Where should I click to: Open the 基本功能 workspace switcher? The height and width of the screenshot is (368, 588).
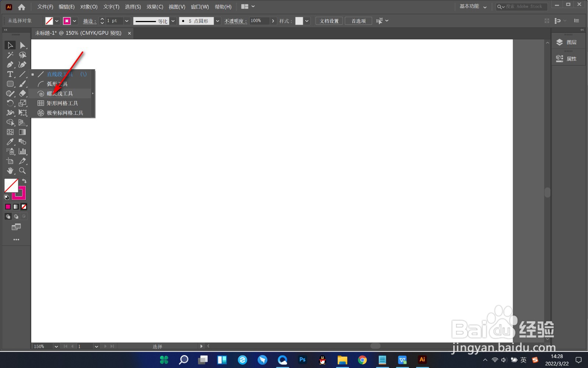click(473, 7)
